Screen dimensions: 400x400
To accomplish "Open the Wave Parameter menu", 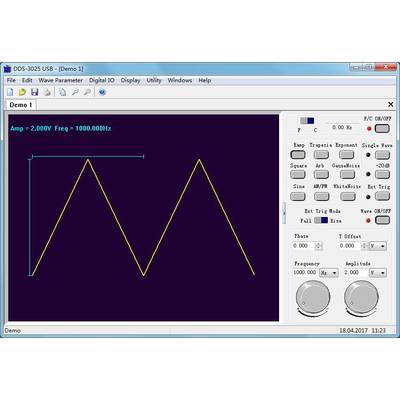I will (61, 80).
